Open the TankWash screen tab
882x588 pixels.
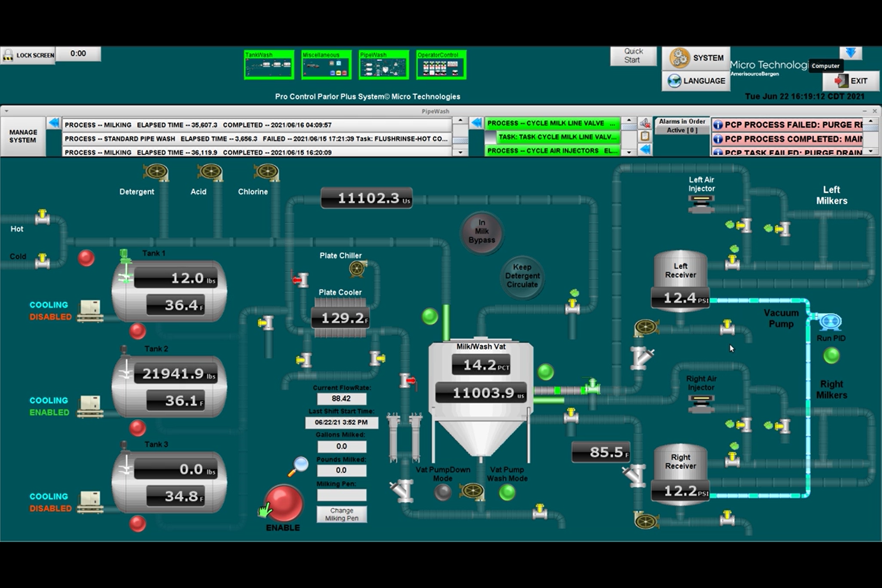click(269, 65)
